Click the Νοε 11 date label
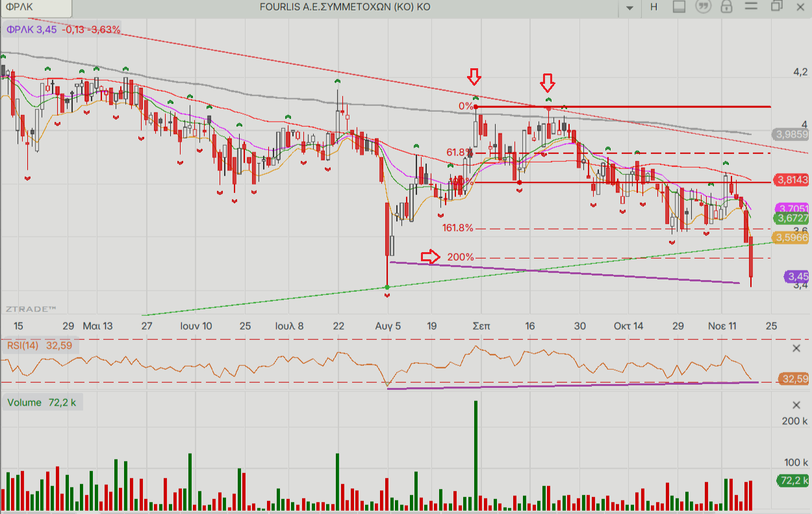Screen dimensions: 812x514 (723, 326)
